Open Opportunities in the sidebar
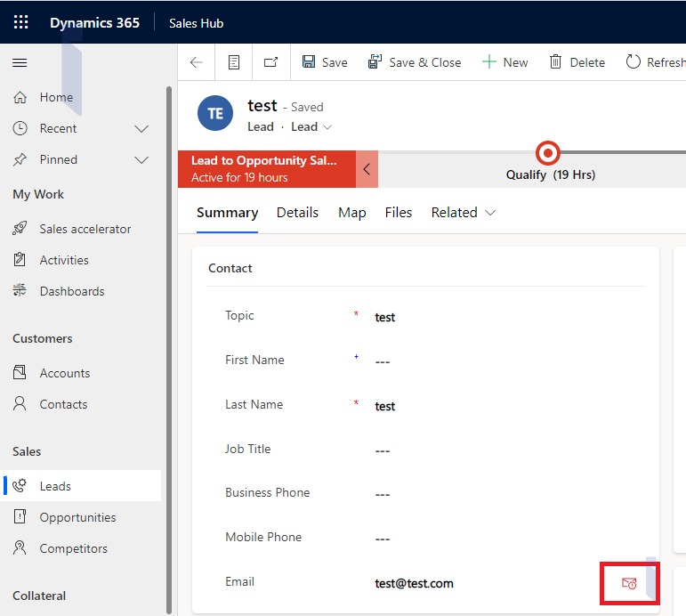 point(82,516)
